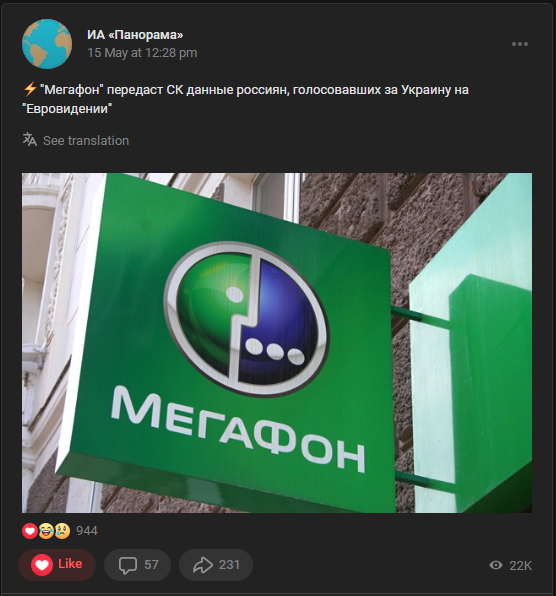Open the laughing emoji reaction
The width and height of the screenshot is (556, 596).
click(46, 531)
